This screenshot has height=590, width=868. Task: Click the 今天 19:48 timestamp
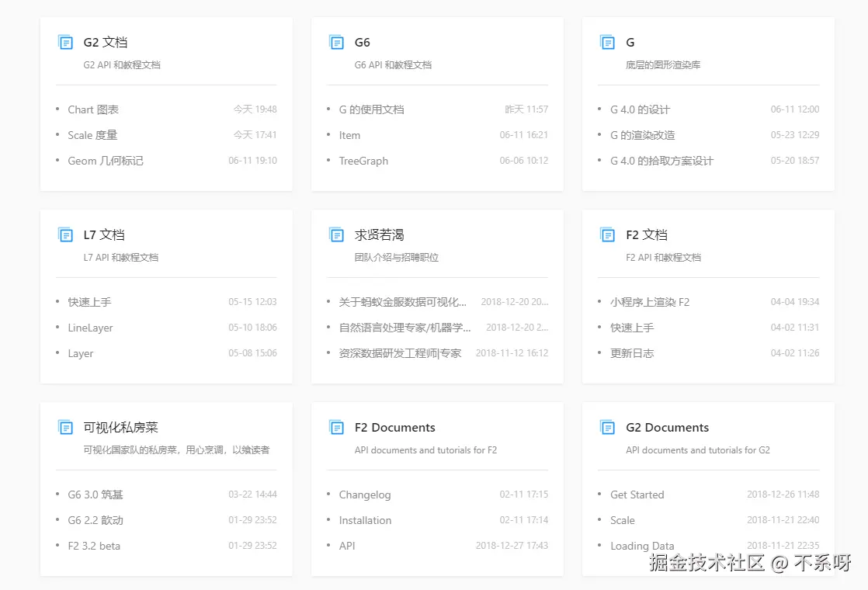coord(255,109)
